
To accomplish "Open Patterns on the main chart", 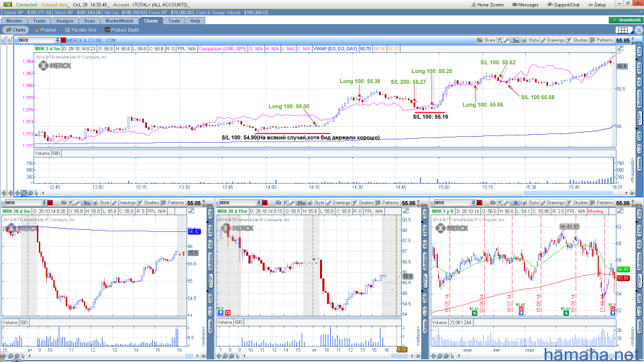I will [x=601, y=40].
